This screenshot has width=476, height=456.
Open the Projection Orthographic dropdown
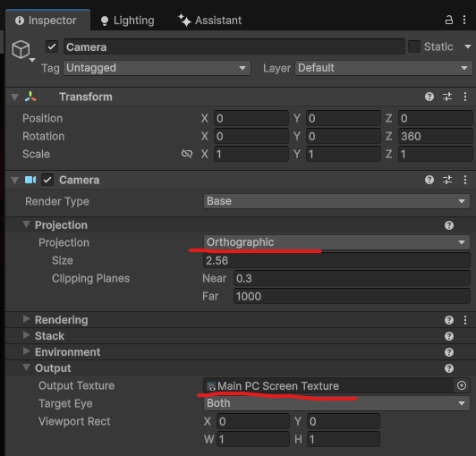336,242
